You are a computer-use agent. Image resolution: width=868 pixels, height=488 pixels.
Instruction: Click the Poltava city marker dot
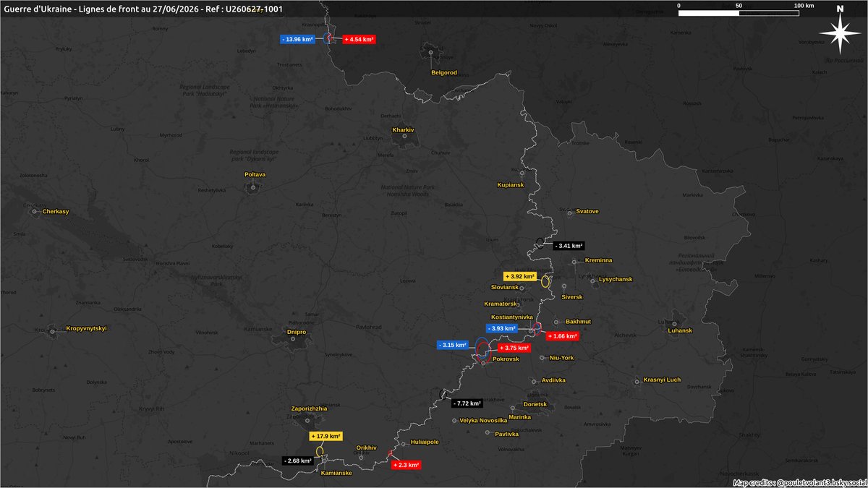click(254, 187)
